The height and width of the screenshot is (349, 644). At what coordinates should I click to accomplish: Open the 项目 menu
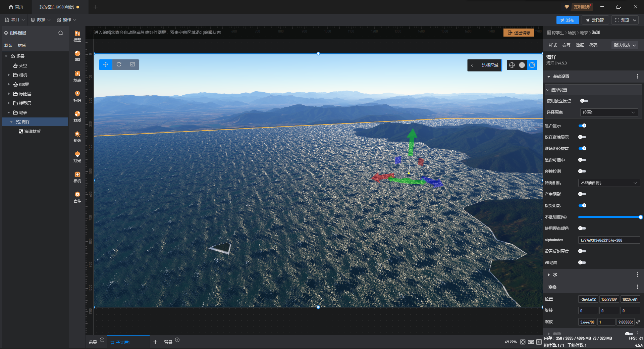click(x=15, y=20)
